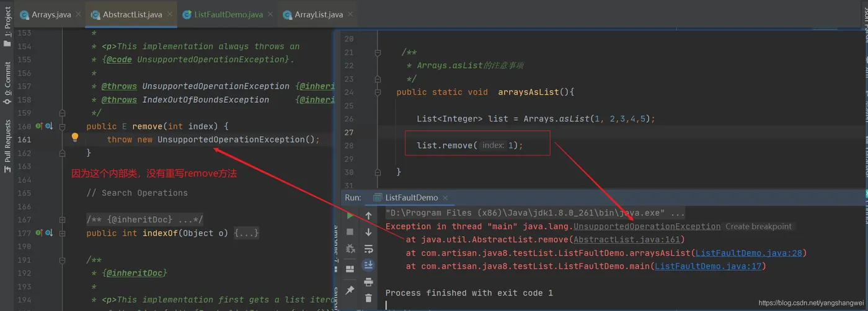The height and width of the screenshot is (311, 868).
Task: Click the 'public static void arraysAsList()' declaration
Action: tap(485, 92)
